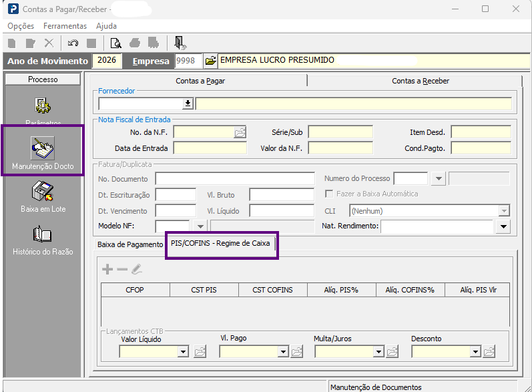
Task: Open the Ferramentas menu
Action: (65, 26)
